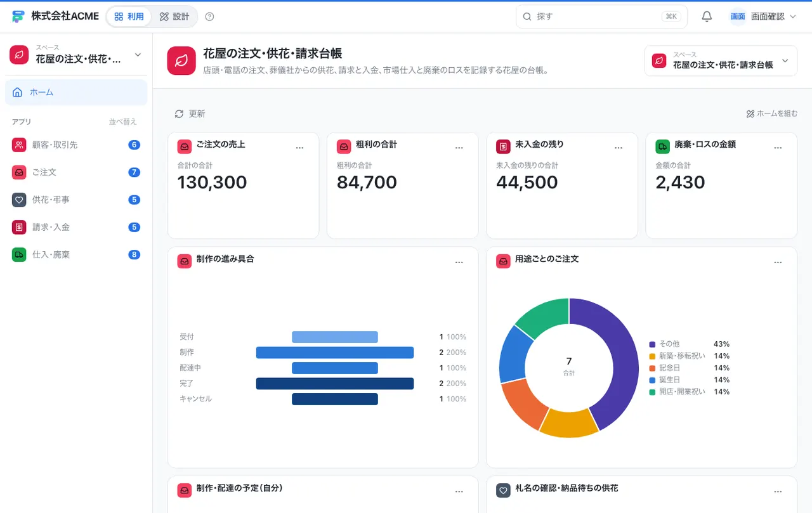Click the 仕入・廃棄 truck icon in sidebar

coord(19,254)
